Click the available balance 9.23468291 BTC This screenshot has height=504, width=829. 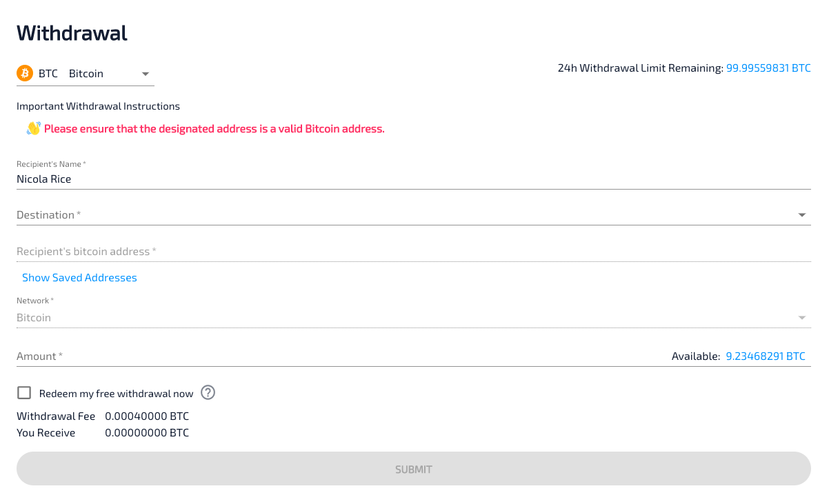click(x=765, y=356)
